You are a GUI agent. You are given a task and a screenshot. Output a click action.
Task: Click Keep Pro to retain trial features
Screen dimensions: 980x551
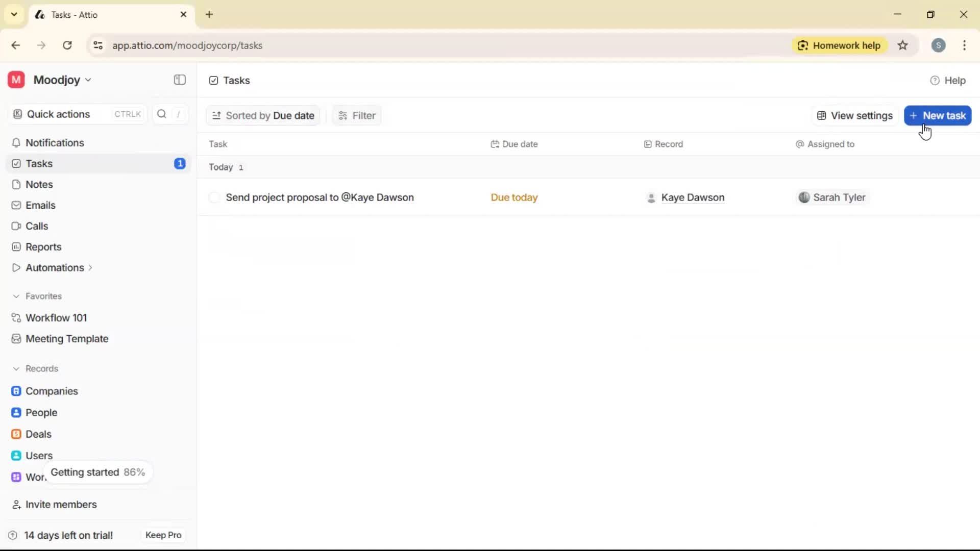163,535
